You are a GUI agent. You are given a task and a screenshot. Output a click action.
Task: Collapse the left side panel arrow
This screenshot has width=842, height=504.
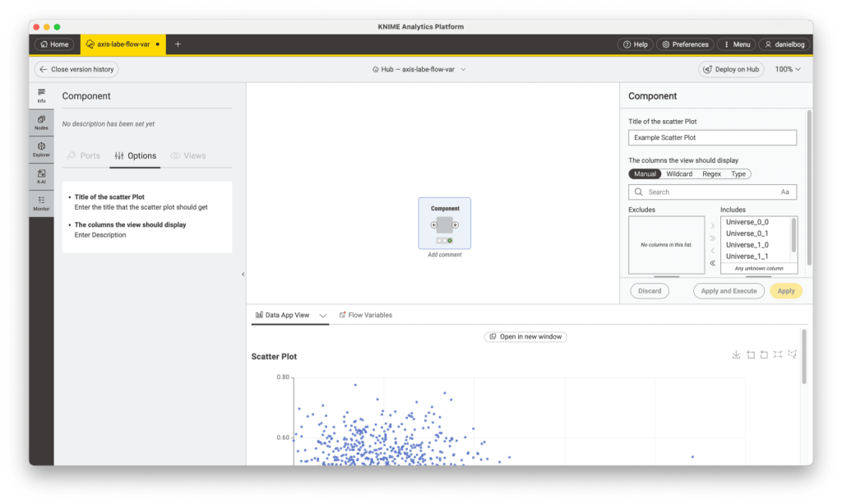coord(243,275)
